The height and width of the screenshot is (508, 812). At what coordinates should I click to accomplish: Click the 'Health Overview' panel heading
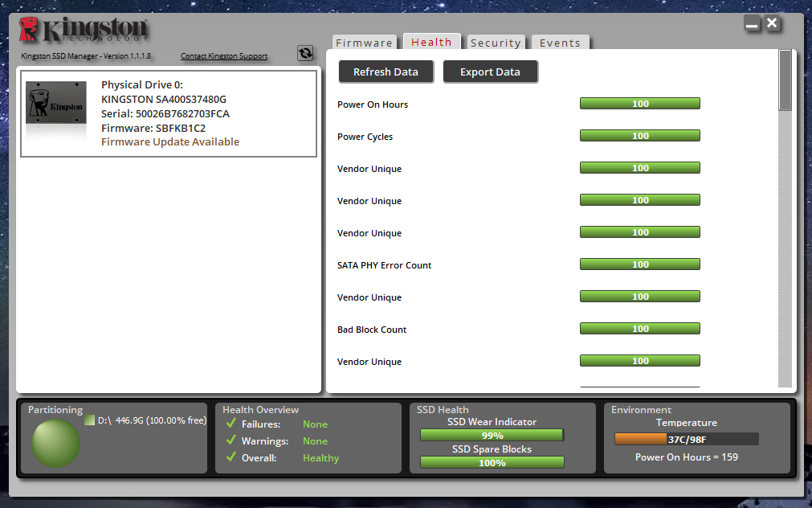(260, 409)
